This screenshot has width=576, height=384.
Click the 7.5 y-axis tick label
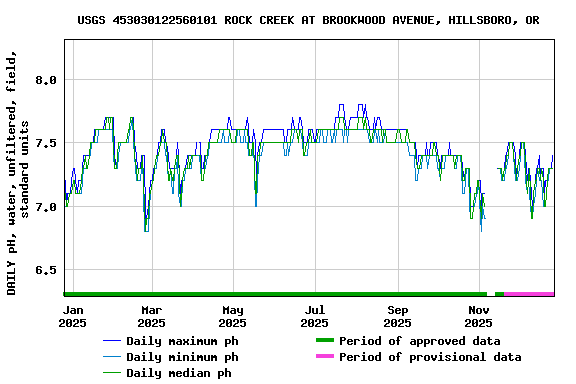(46, 143)
